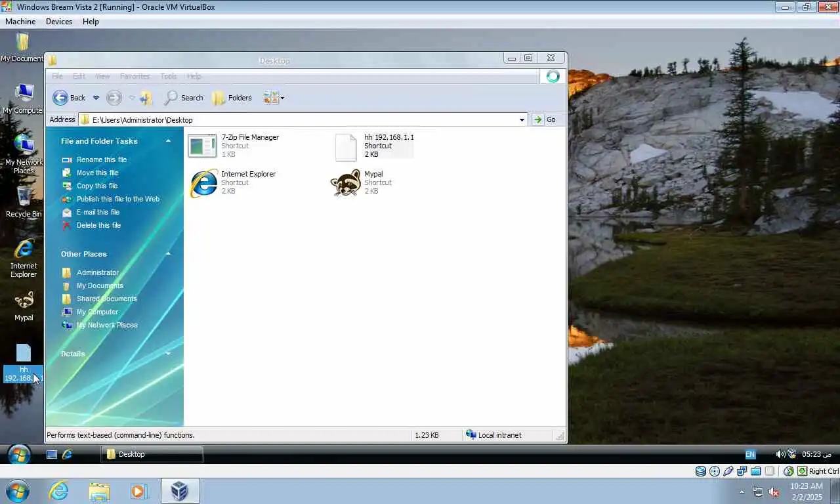The image size is (840, 504).
Task: Click the host Windows Start button
Action: click(x=17, y=491)
